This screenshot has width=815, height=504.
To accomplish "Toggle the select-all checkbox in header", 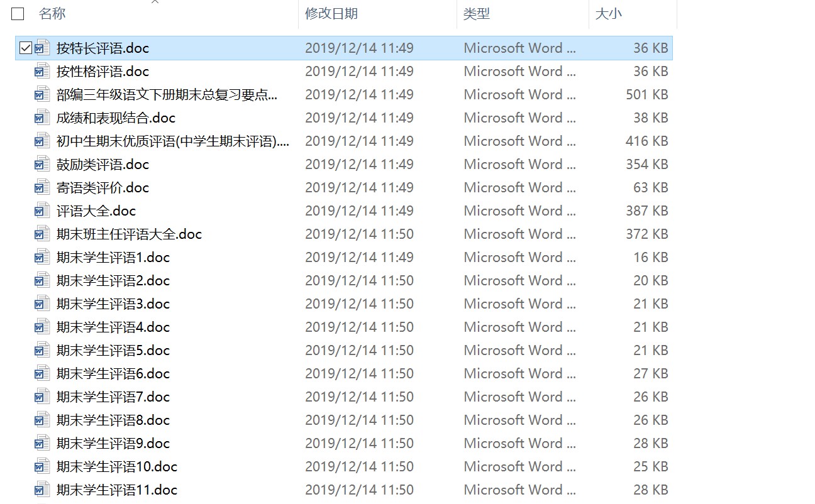I will [18, 14].
